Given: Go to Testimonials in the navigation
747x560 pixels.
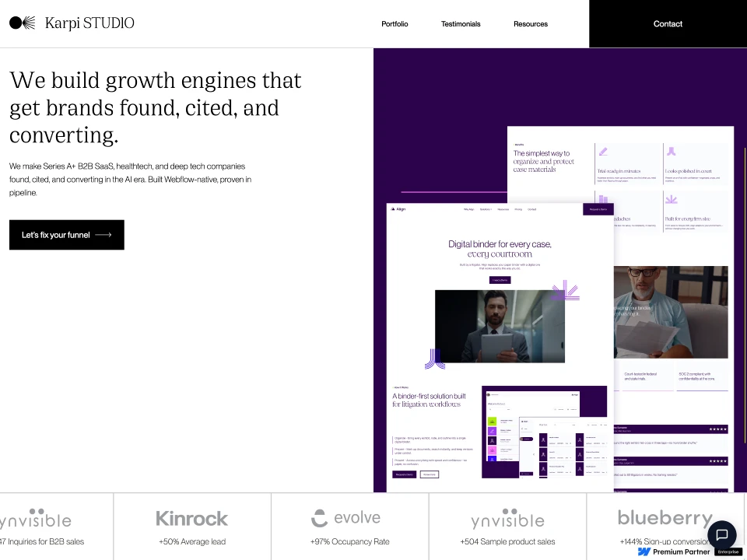Looking at the screenshot, I should coord(461,24).
